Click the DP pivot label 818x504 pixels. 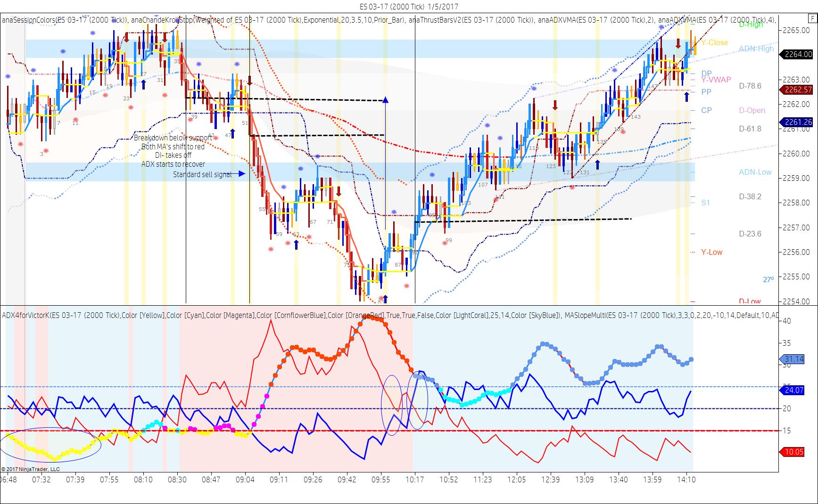click(x=706, y=73)
